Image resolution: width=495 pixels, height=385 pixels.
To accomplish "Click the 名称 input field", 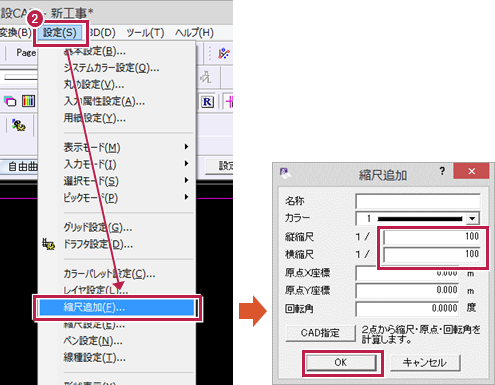I will point(418,201).
